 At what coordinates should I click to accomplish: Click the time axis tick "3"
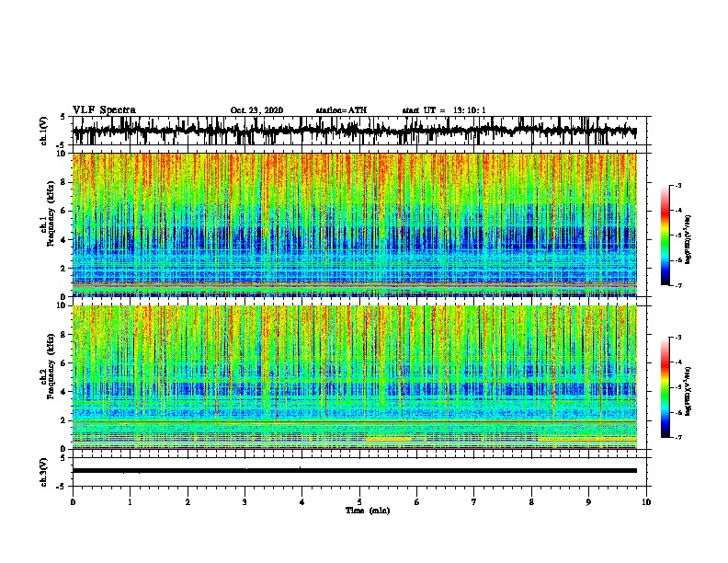click(x=245, y=502)
